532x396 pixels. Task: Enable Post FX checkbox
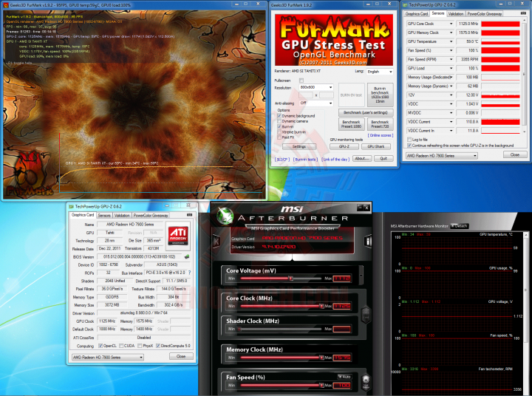[279, 137]
